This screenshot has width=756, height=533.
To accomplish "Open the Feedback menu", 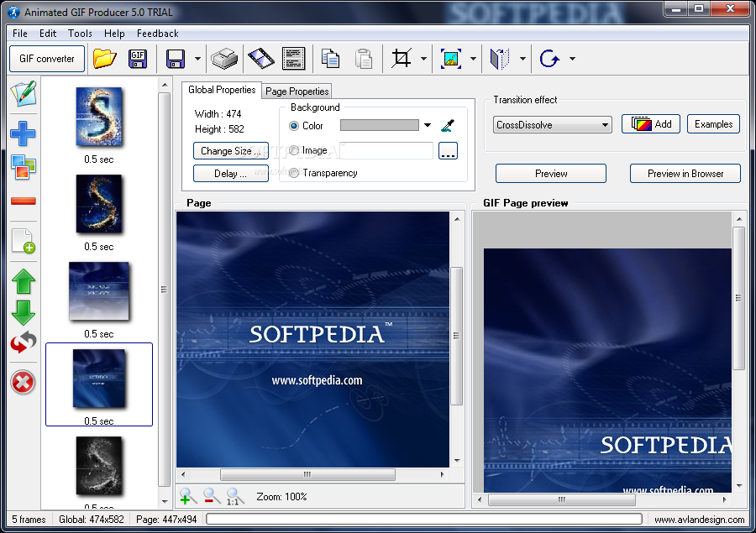I will tap(158, 34).
